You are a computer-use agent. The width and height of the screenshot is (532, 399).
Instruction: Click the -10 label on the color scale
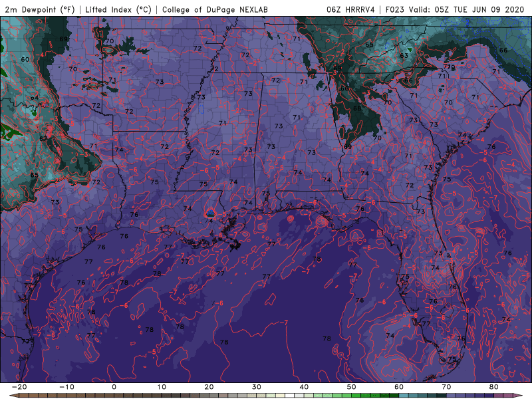pos(66,387)
